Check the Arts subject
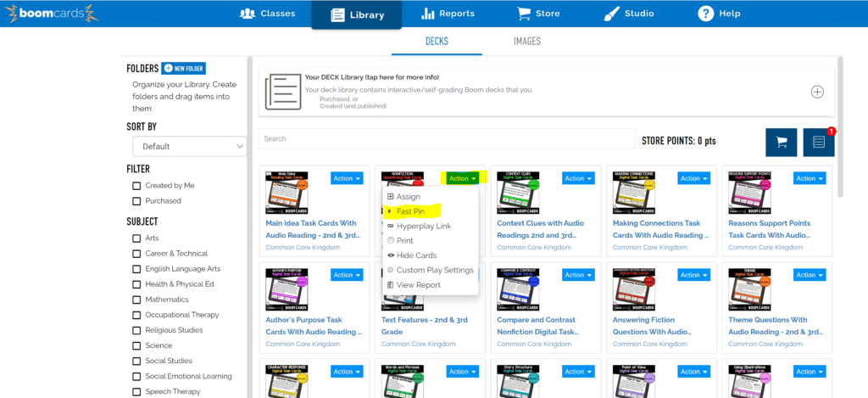 click(136, 238)
